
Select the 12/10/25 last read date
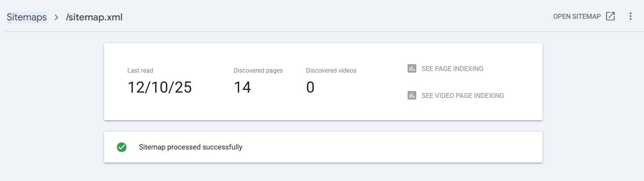(x=160, y=87)
